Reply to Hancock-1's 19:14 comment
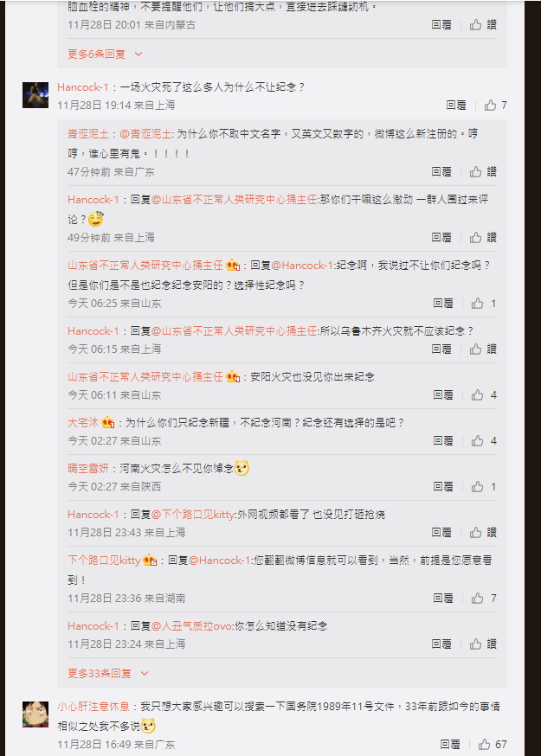Screen dimensions: 541x756 pyautogui.click(x=456, y=106)
